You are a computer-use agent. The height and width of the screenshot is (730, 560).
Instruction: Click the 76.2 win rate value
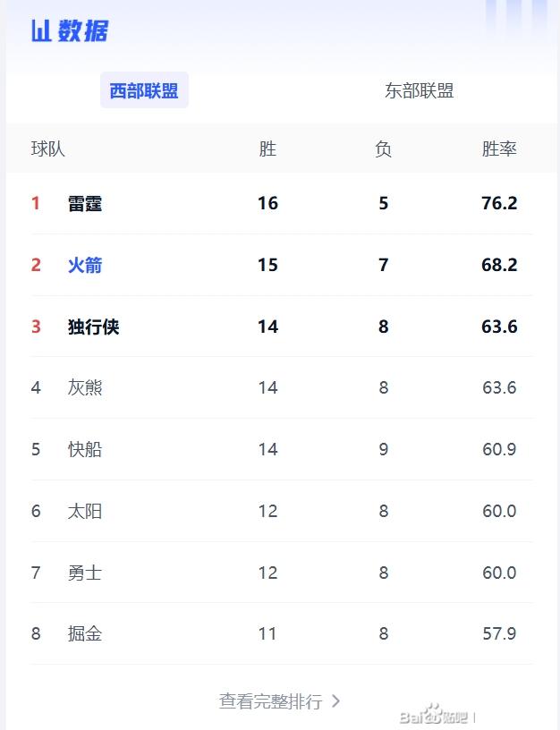click(x=499, y=203)
